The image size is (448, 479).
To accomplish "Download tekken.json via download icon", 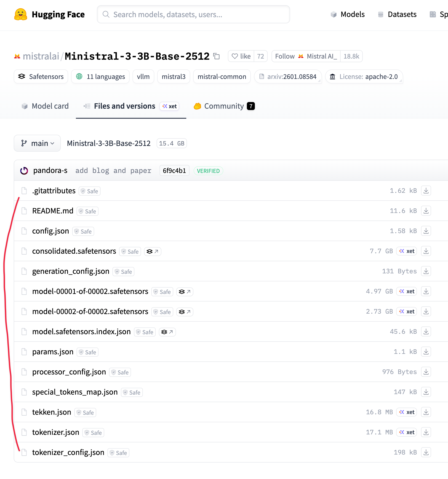I will [426, 412].
